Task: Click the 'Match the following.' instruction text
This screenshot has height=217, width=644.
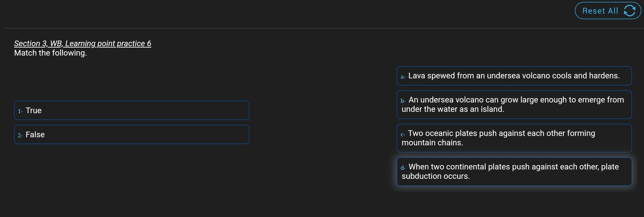Action: click(50, 53)
